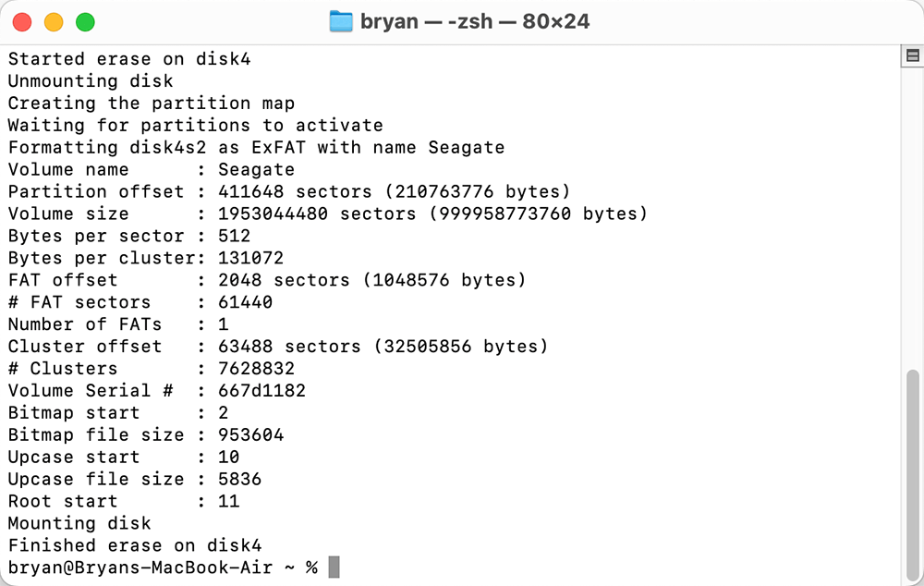
Task: Click the "bryan@Bryans-MacBook-Air" prompt text
Action: tap(140, 568)
